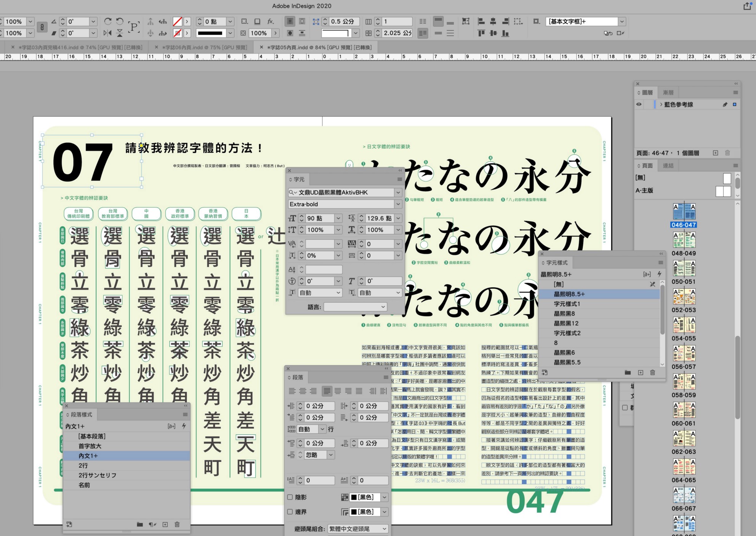
Task: Enable the 陰影 shading checkbox
Action: click(x=290, y=497)
